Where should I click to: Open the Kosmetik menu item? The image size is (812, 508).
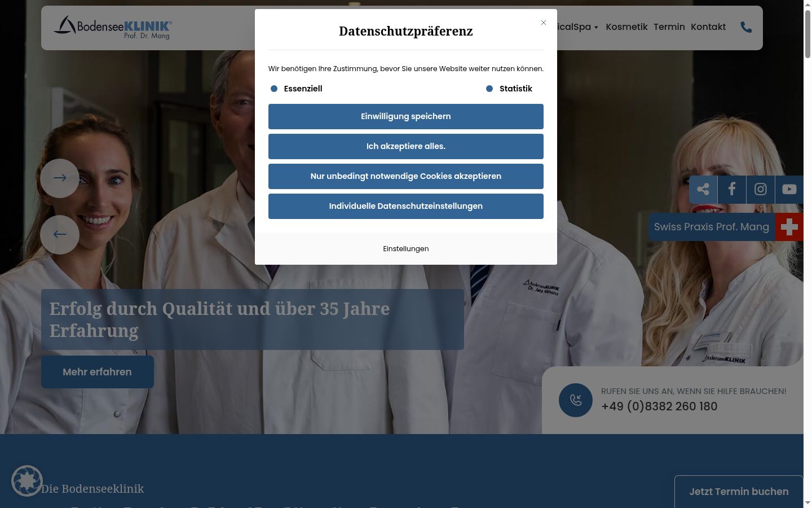626,27
